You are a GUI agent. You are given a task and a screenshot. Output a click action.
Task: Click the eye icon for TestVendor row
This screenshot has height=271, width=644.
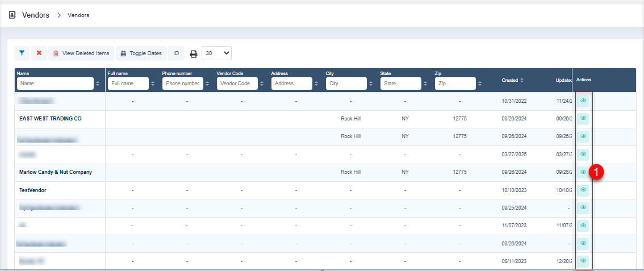coord(583,190)
